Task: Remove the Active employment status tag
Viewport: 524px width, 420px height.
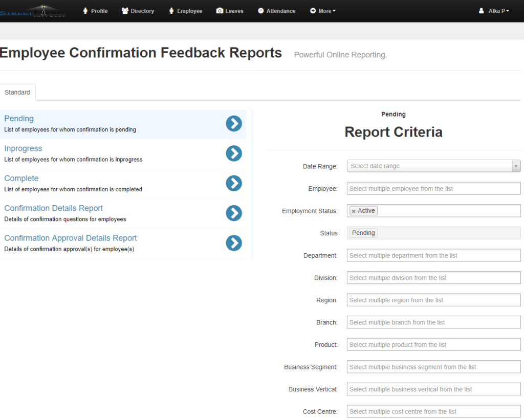Action: coord(353,210)
